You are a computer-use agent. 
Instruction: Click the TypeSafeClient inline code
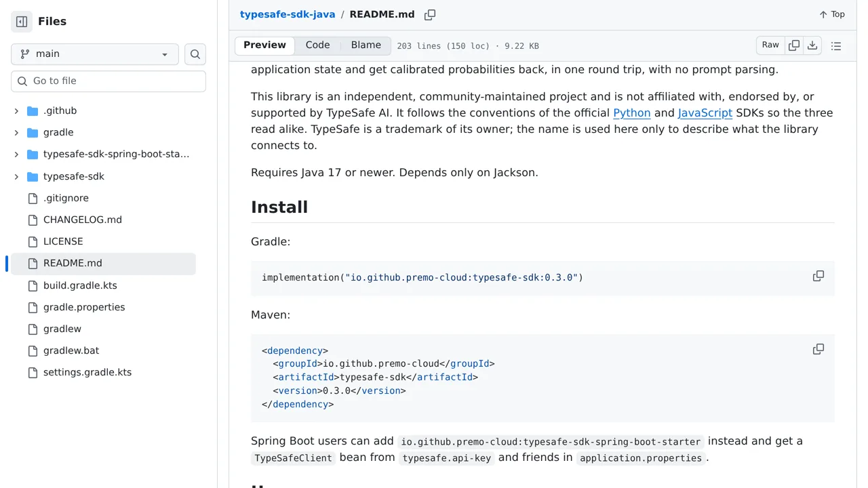point(294,458)
